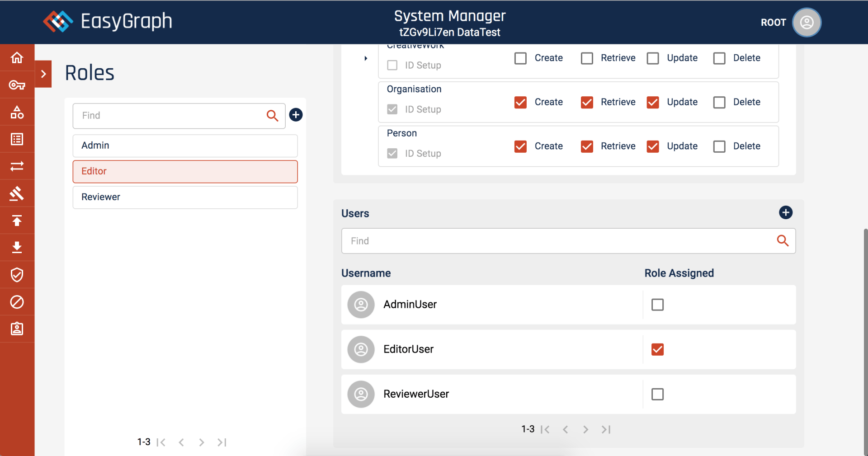Click the key icon in sidebar

(x=17, y=85)
